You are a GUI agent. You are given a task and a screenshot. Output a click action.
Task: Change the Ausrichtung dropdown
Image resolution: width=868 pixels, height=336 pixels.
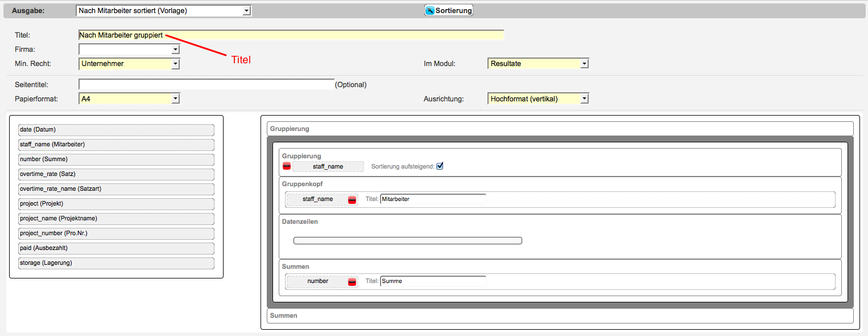click(538, 99)
